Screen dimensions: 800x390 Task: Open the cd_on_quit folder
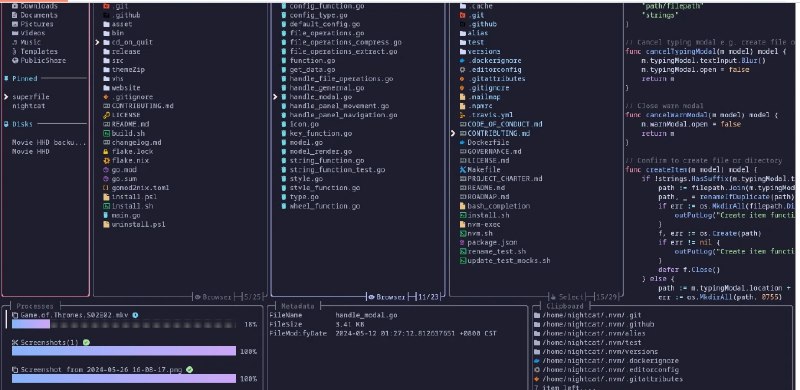point(132,42)
